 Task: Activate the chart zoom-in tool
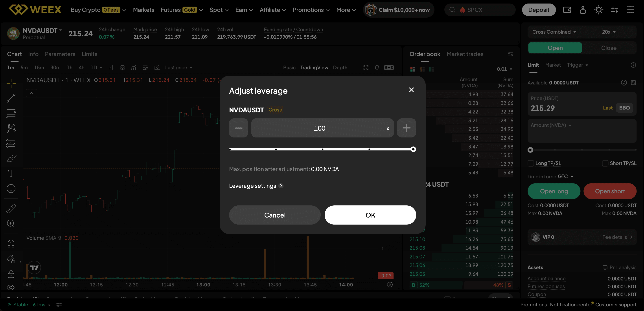pos(11,223)
